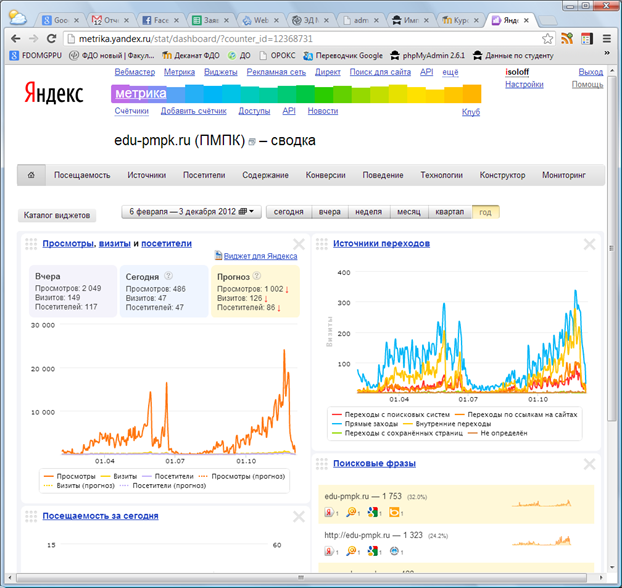Open the Мониторинг menu tab

tap(564, 175)
